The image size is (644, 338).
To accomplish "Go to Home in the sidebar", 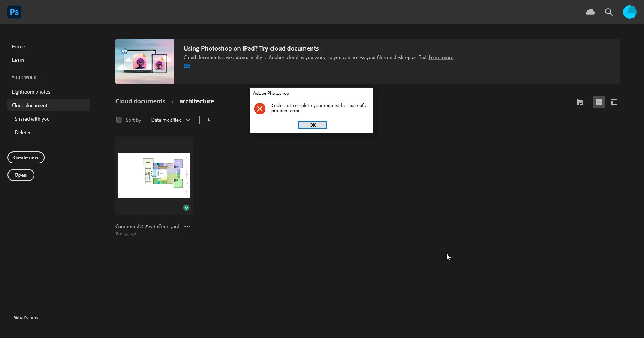I will coord(19,46).
